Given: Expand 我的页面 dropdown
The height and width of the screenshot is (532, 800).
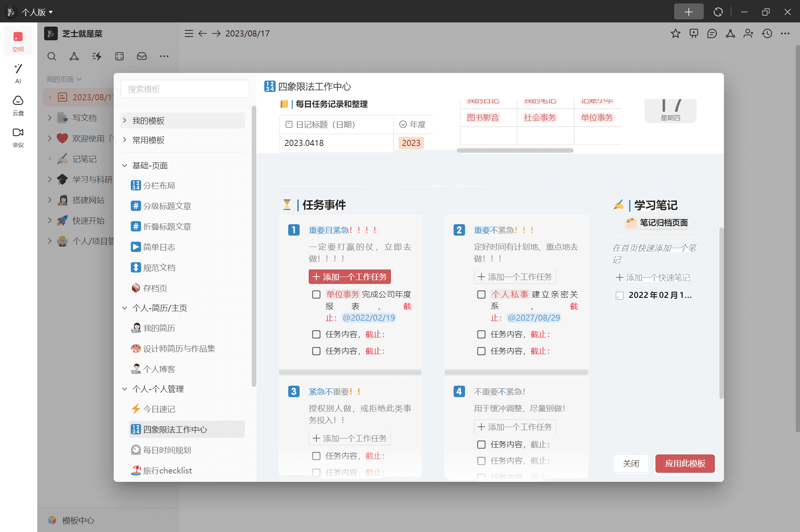Looking at the screenshot, I should coord(64,79).
